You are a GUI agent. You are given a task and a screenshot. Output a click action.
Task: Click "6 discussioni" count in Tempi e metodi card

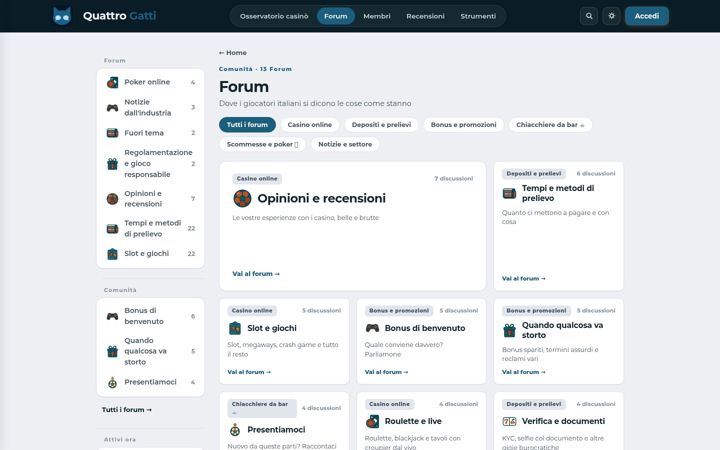596,174
